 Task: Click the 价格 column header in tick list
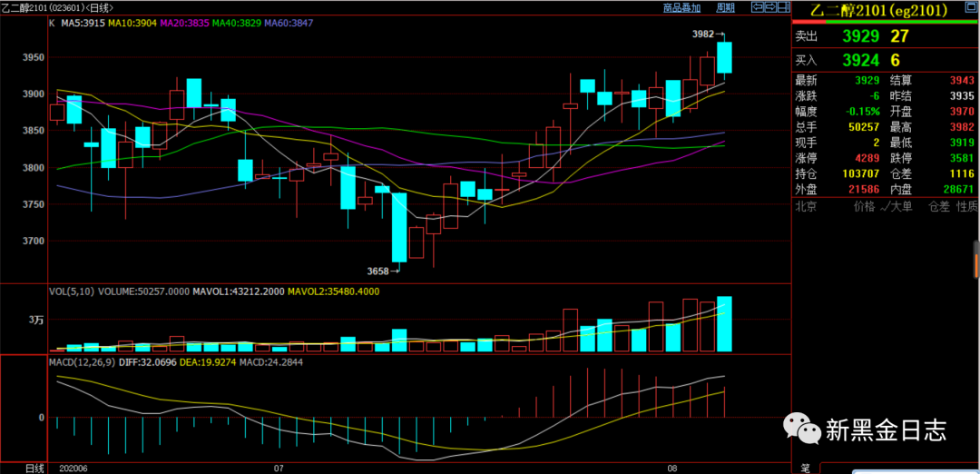pos(866,207)
